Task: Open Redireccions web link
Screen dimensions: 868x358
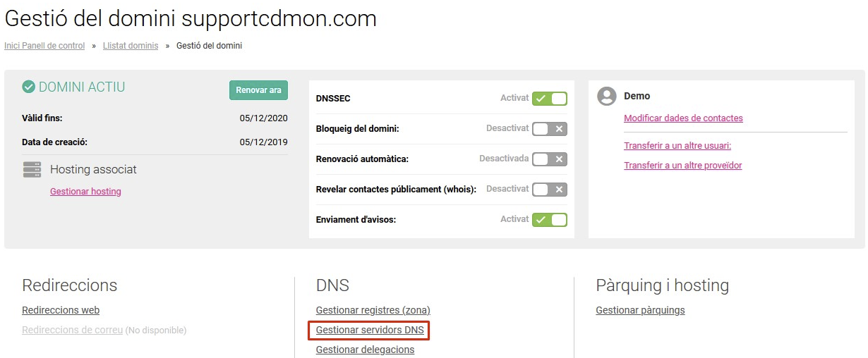Action: pyautogui.click(x=61, y=310)
